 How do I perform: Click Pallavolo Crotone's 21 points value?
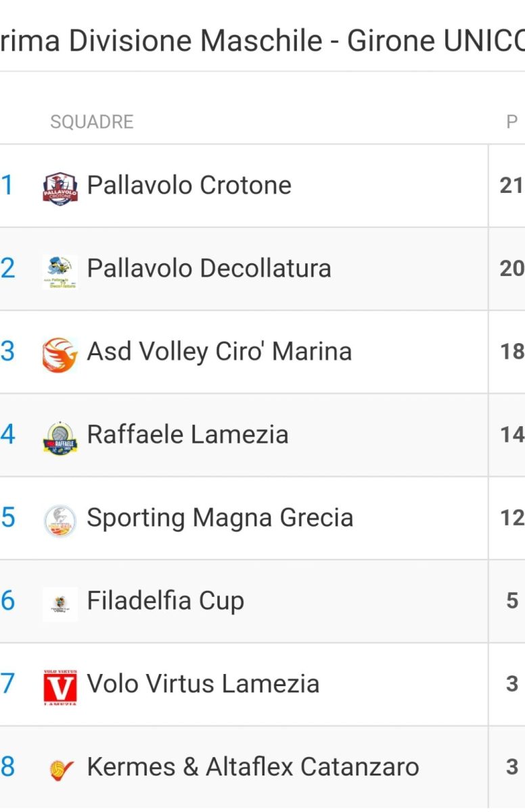511,185
